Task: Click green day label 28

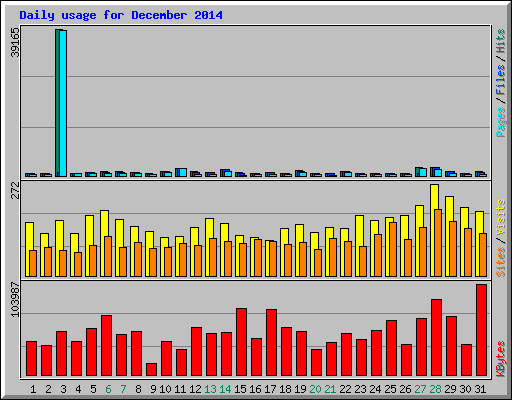Action: (435, 389)
